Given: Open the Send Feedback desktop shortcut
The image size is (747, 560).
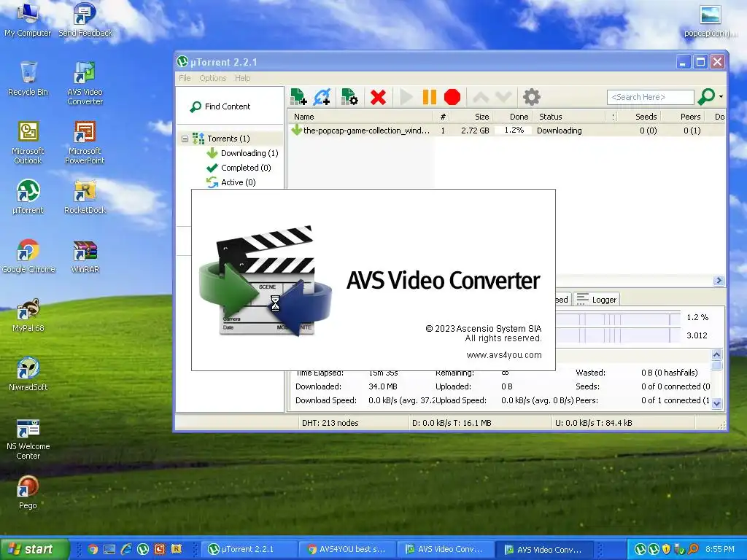Looking at the screenshot, I should [x=85, y=20].
